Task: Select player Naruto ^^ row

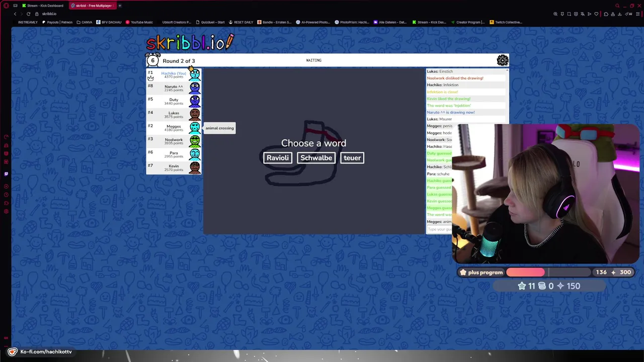Action: pyautogui.click(x=174, y=88)
